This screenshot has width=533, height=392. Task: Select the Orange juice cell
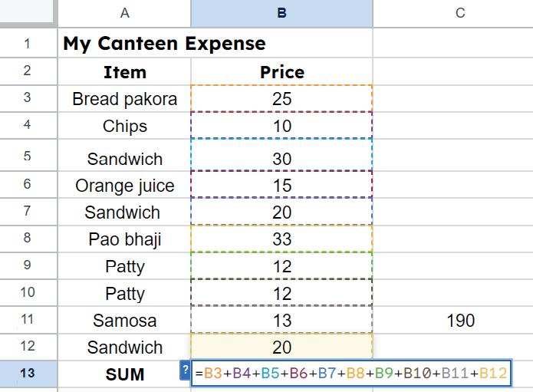point(124,186)
